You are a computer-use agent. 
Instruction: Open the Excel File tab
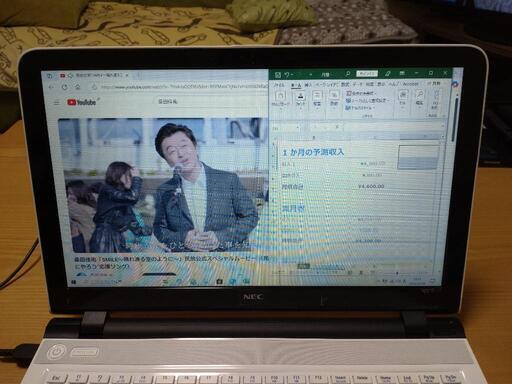pyautogui.click(x=279, y=85)
